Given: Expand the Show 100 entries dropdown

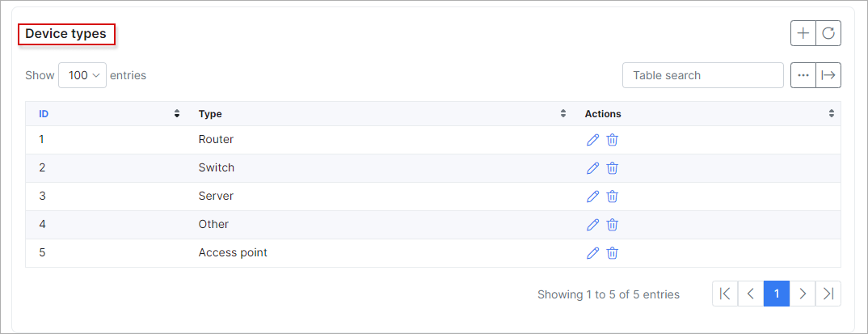Looking at the screenshot, I should click(x=82, y=75).
